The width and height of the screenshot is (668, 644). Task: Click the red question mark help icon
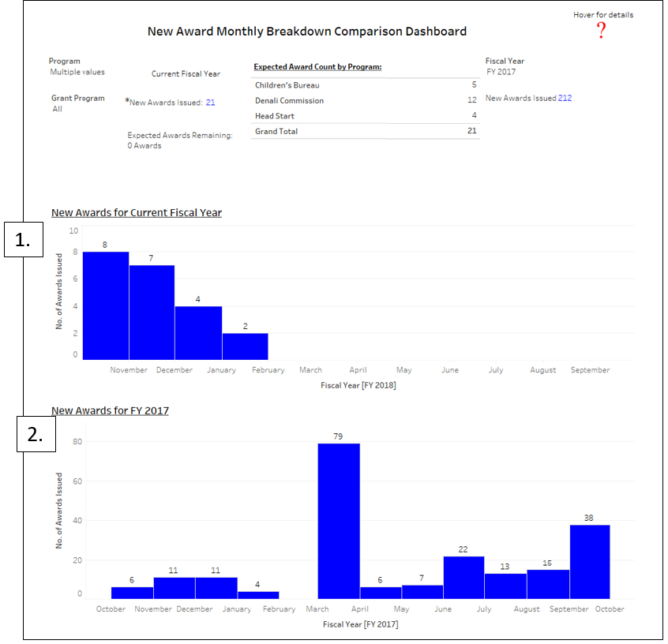(602, 31)
